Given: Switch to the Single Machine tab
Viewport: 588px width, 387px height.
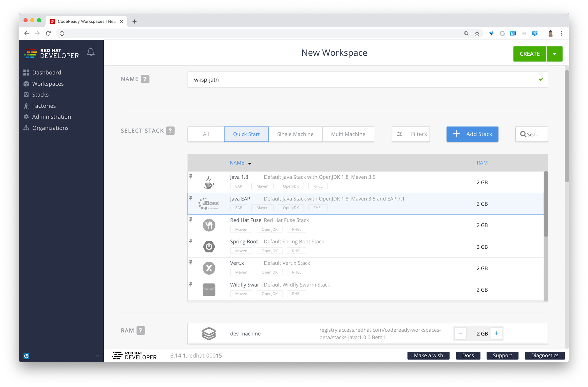Looking at the screenshot, I should (295, 134).
